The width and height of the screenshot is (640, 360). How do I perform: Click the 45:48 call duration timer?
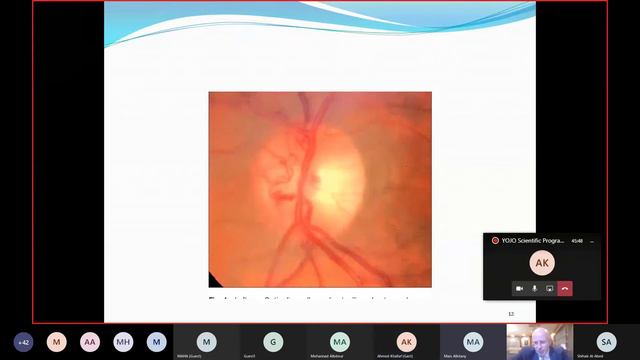pos(577,241)
